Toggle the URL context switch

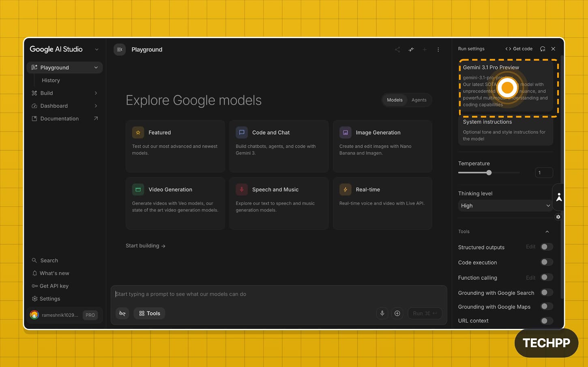(x=547, y=321)
